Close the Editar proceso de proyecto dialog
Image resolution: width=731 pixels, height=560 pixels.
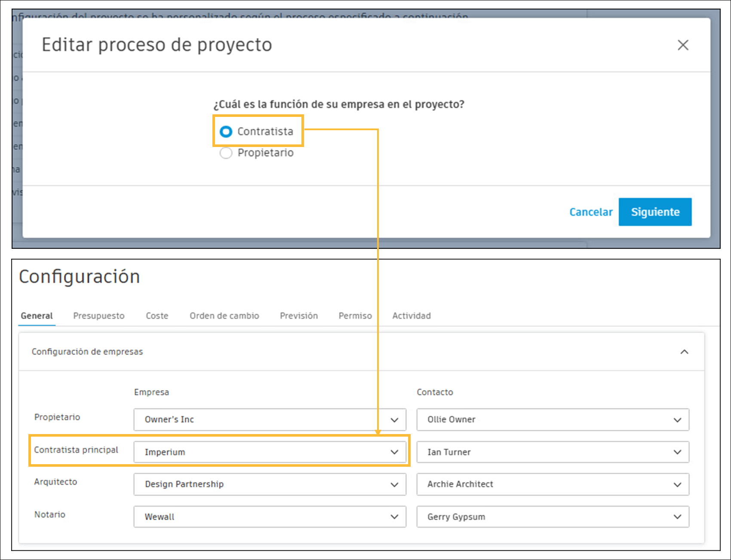point(683,45)
